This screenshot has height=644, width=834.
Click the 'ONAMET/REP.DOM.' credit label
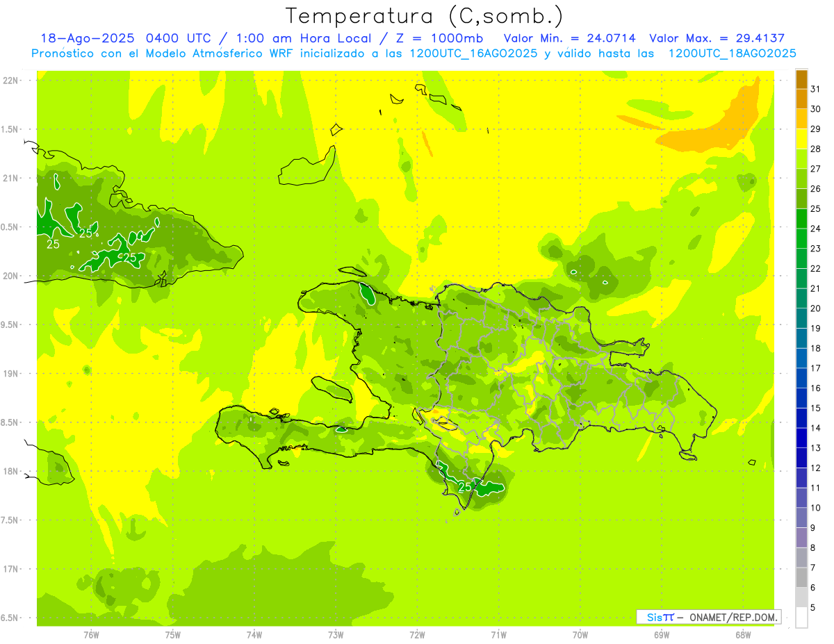point(733,617)
